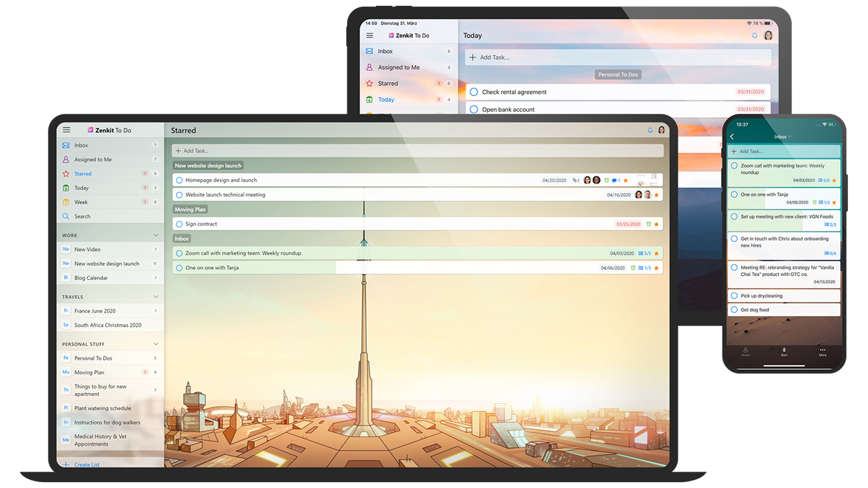Collapse the WORK folder section
The width and height of the screenshot is (868, 488).
click(x=156, y=235)
